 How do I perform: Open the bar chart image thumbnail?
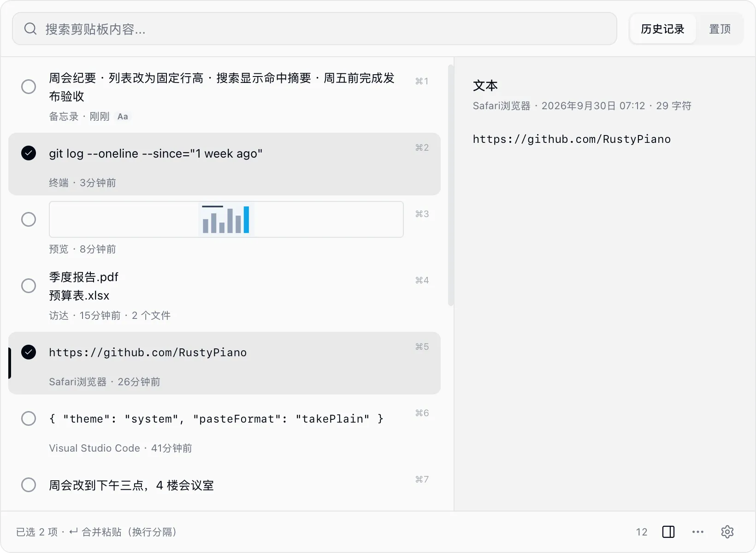[x=226, y=219]
